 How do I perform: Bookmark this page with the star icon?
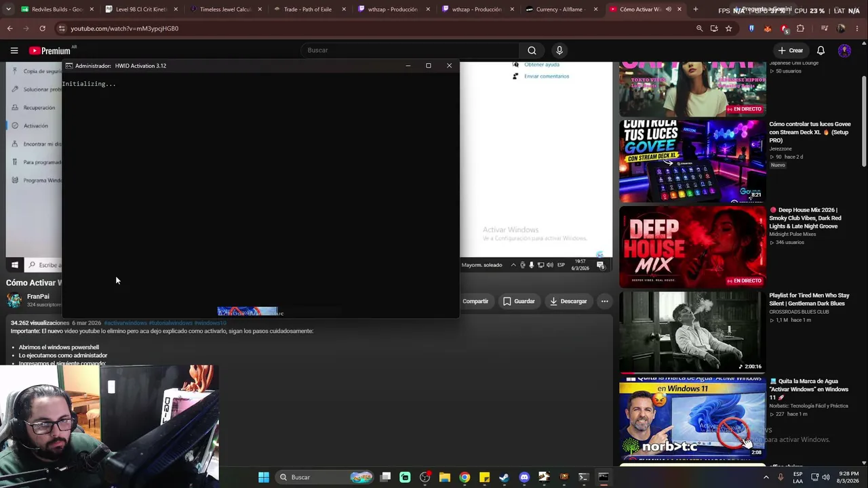point(728,28)
